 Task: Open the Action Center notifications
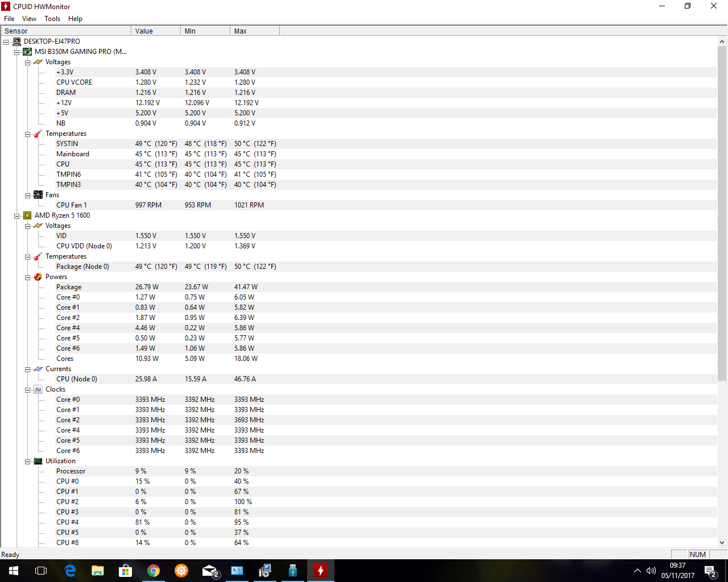point(710,571)
